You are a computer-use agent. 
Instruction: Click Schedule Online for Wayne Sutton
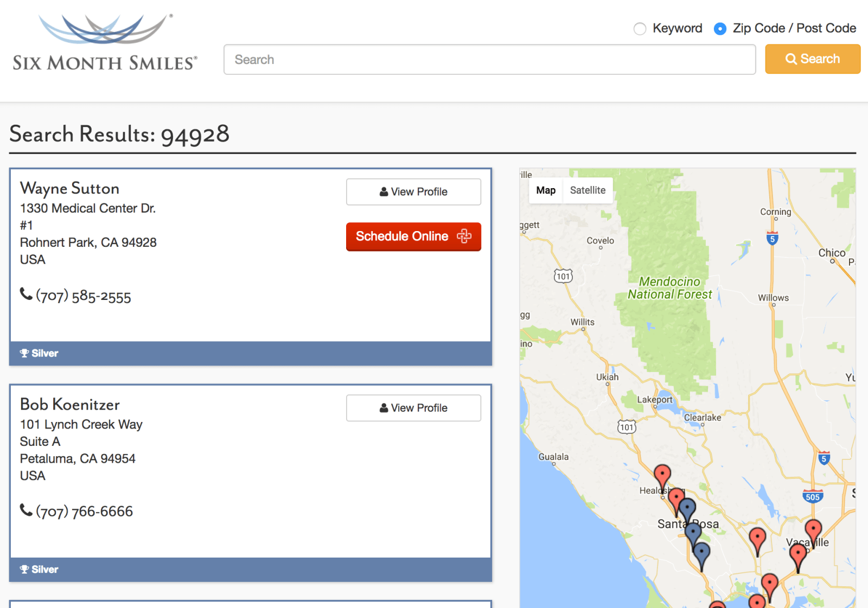coord(413,236)
